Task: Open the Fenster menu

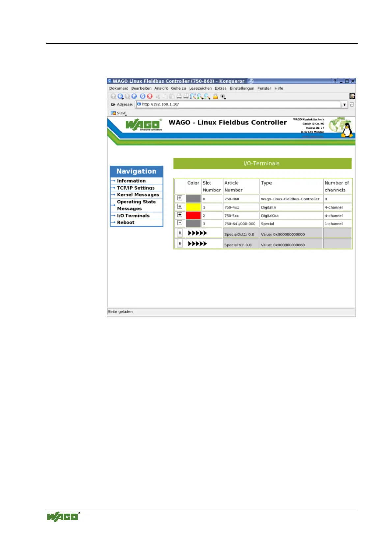Action: pos(264,88)
